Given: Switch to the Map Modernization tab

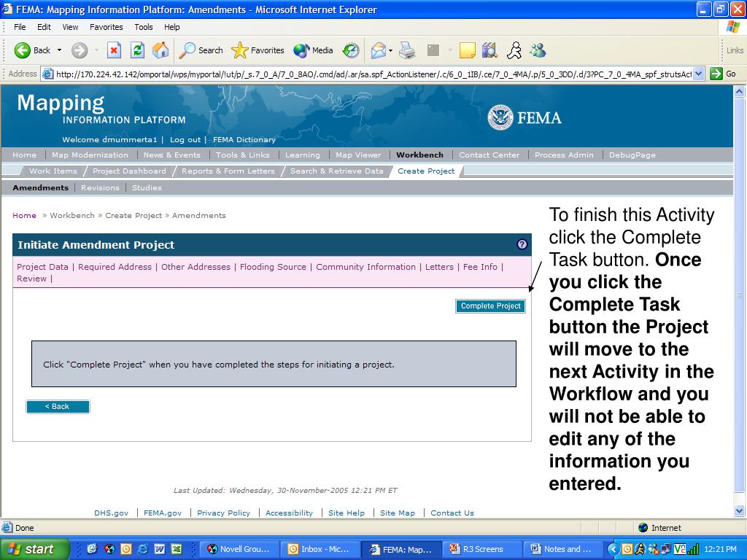Looking at the screenshot, I should tap(90, 155).
